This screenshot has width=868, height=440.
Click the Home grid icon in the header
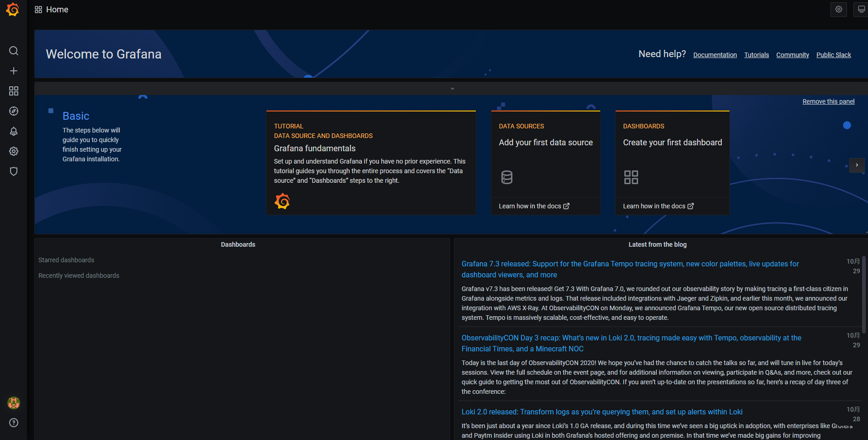[x=38, y=10]
